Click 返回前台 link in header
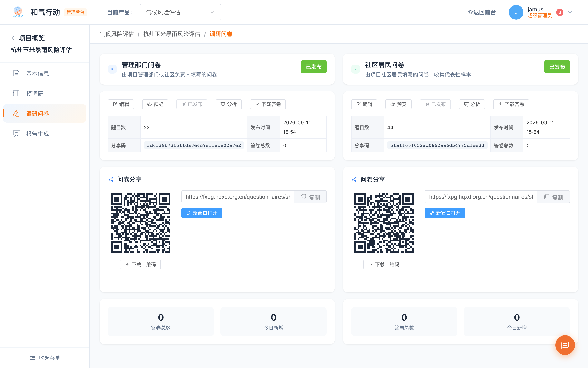The image size is (588, 368). [482, 12]
